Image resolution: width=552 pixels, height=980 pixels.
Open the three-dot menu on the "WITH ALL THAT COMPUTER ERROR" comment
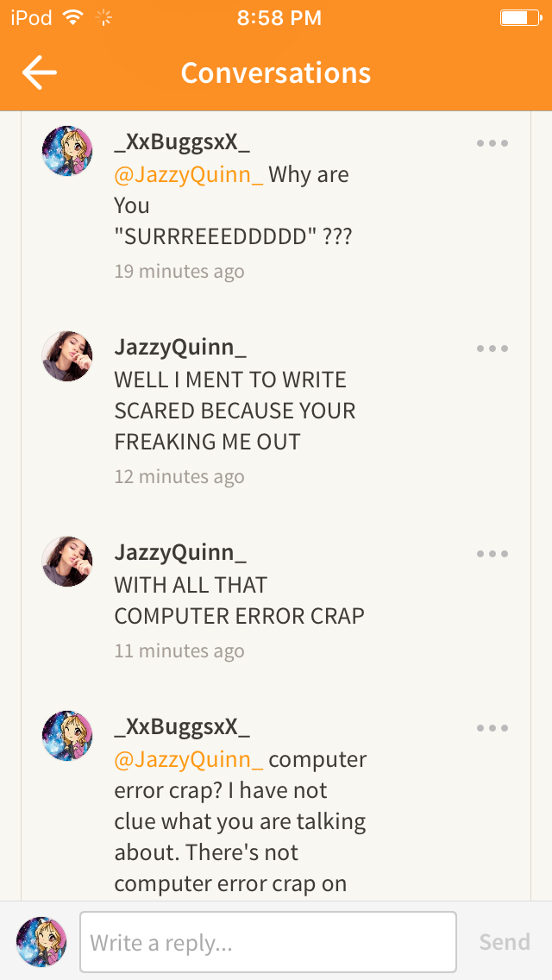click(492, 554)
